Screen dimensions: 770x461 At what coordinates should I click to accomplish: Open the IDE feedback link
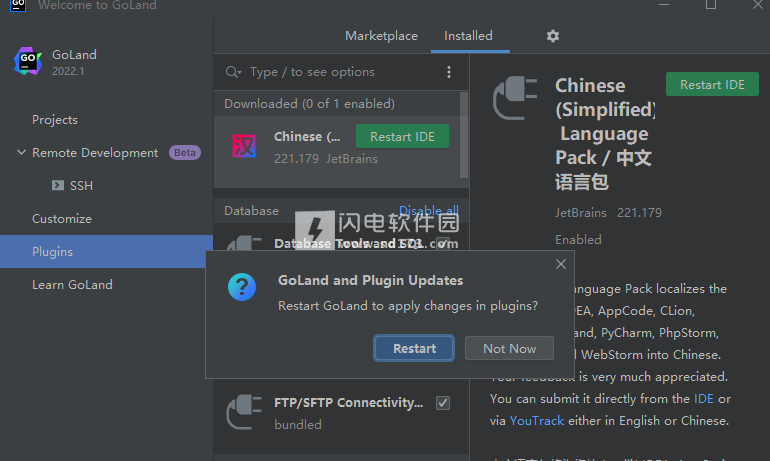click(x=704, y=399)
